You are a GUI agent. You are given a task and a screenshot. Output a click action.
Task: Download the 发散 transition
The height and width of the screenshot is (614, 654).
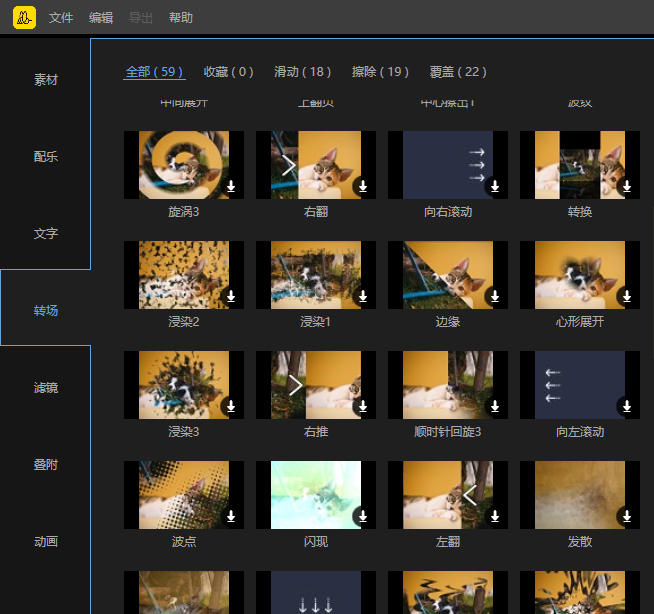[x=626, y=517]
